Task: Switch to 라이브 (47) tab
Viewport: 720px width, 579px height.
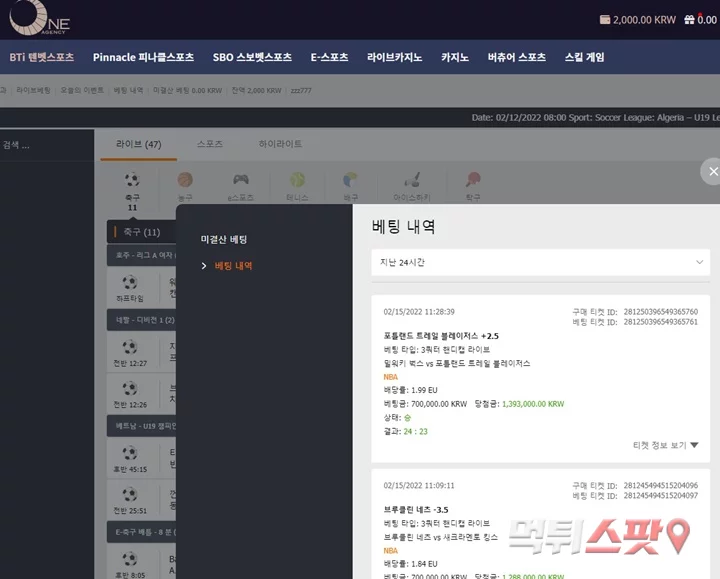Action: pyautogui.click(x=139, y=144)
